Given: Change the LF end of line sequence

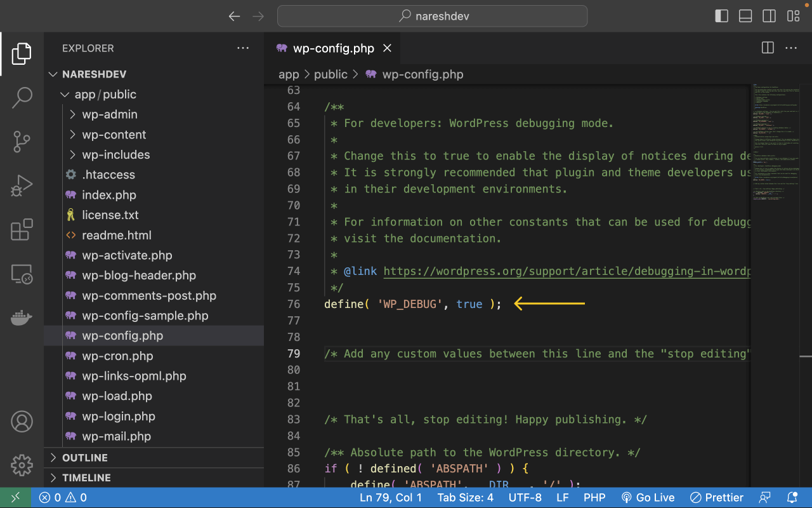Looking at the screenshot, I should (x=562, y=498).
